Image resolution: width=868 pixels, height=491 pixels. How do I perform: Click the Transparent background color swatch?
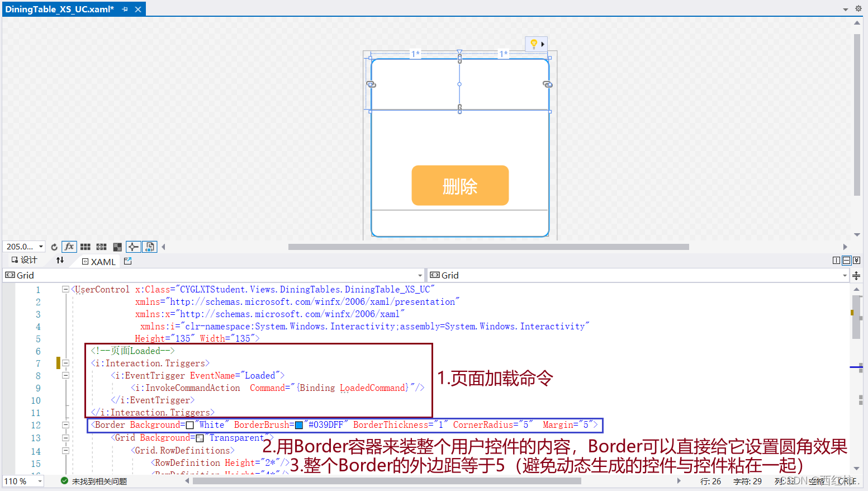tap(200, 438)
